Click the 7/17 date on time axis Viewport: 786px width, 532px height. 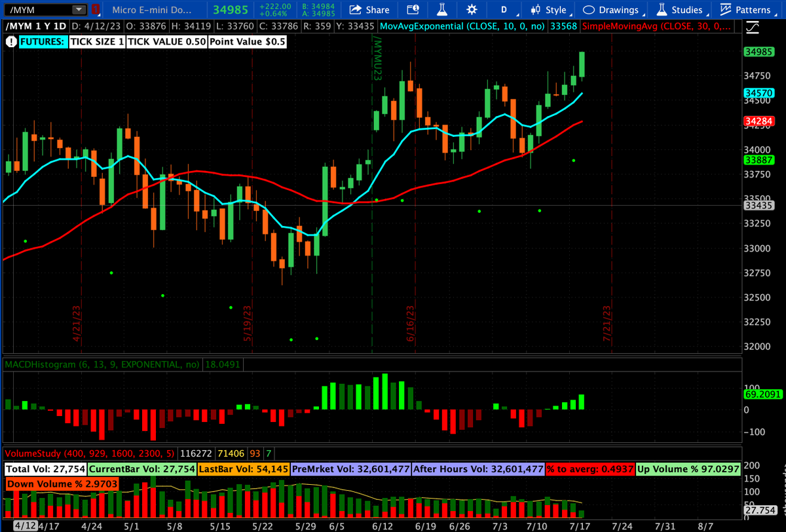tap(579, 525)
